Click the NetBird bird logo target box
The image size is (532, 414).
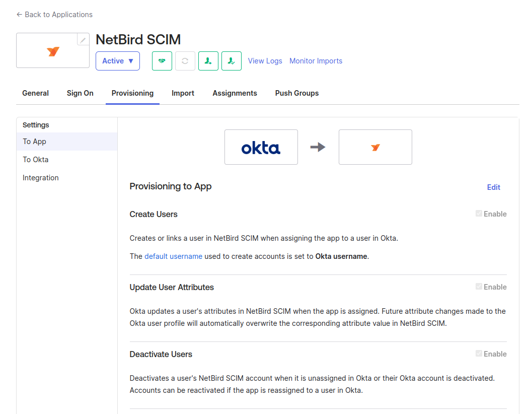pyautogui.click(x=375, y=147)
